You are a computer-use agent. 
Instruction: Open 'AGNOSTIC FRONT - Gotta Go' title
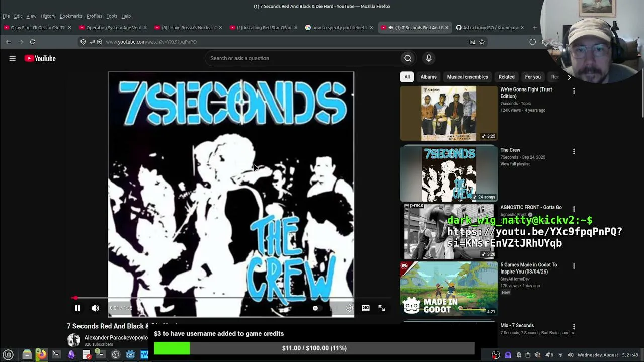click(x=531, y=207)
